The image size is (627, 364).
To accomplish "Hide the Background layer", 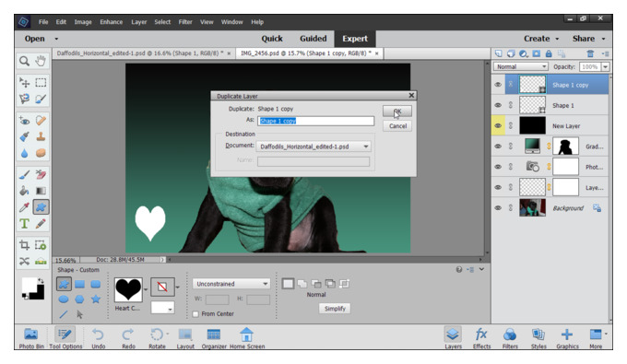I will click(x=498, y=207).
